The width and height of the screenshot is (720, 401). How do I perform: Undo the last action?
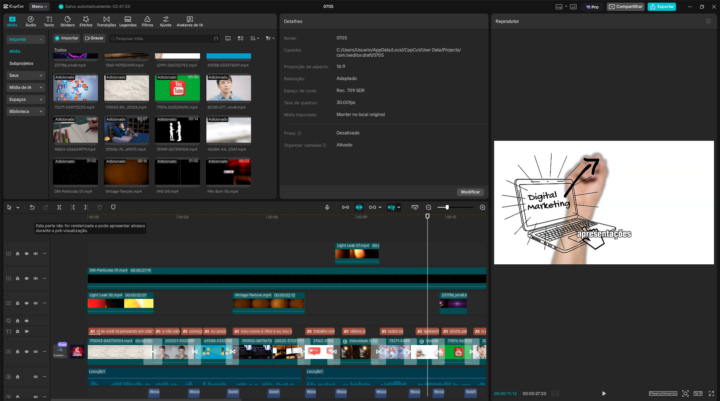(x=32, y=207)
